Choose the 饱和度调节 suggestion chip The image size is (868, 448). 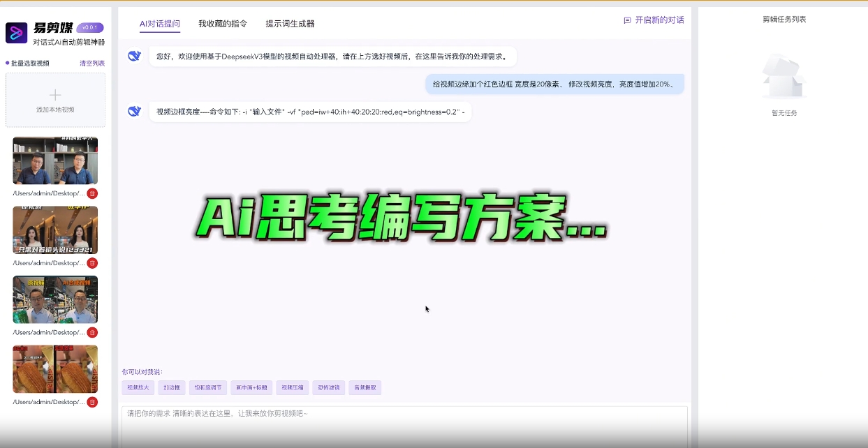[x=207, y=388]
